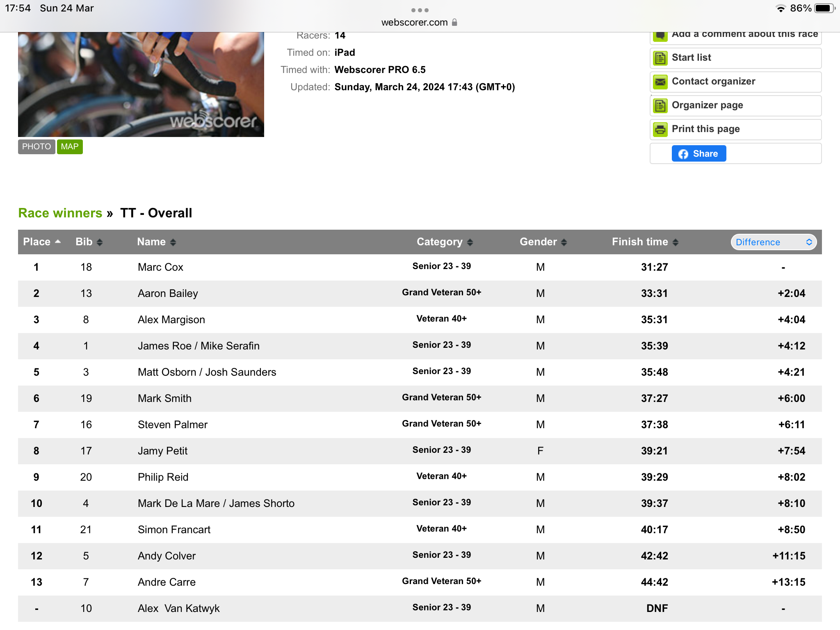Tap the padlock icon next to webscorer.com
Image resolution: width=840 pixels, height=630 pixels.
tap(454, 23)
